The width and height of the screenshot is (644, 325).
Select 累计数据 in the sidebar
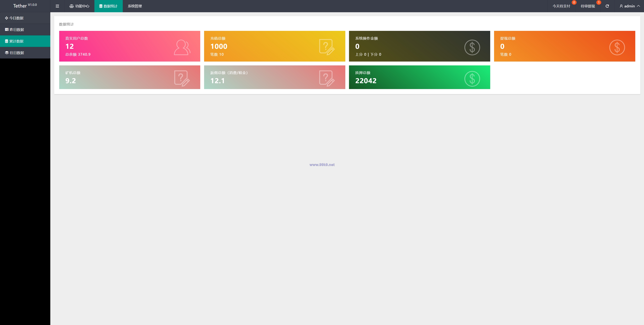point(25,41)
